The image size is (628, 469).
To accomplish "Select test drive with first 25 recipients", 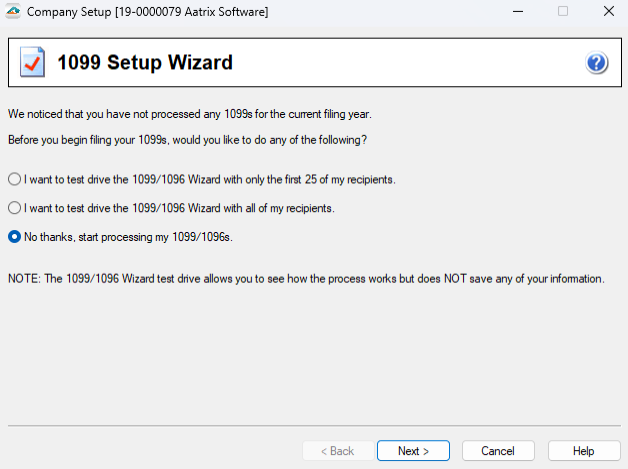I will pos(14,179).
